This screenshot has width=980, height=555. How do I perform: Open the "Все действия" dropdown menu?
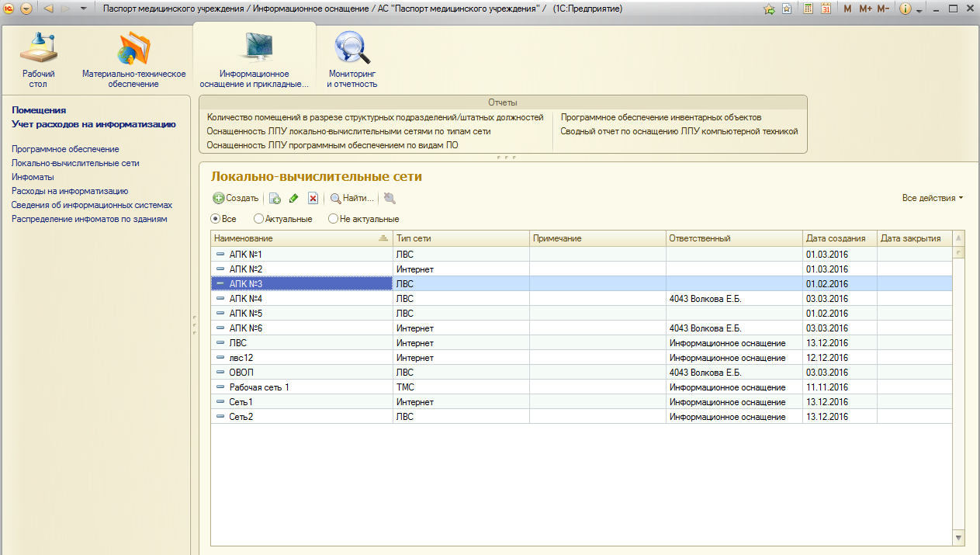(x=932, y=198)
